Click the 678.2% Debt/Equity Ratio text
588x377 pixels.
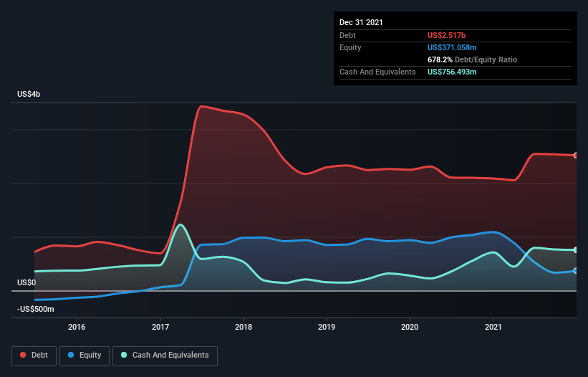tap(472, 59)
